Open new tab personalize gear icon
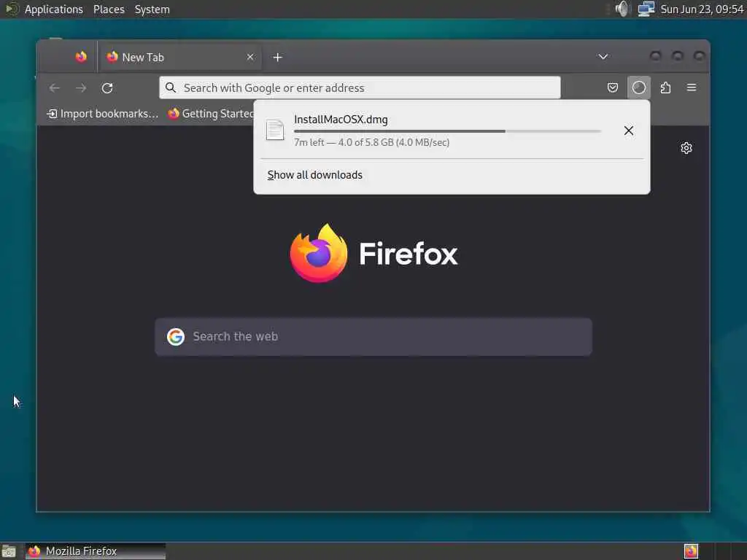This screenshot has height=560, width=747. pyautogui.click(x=686, y=148)
